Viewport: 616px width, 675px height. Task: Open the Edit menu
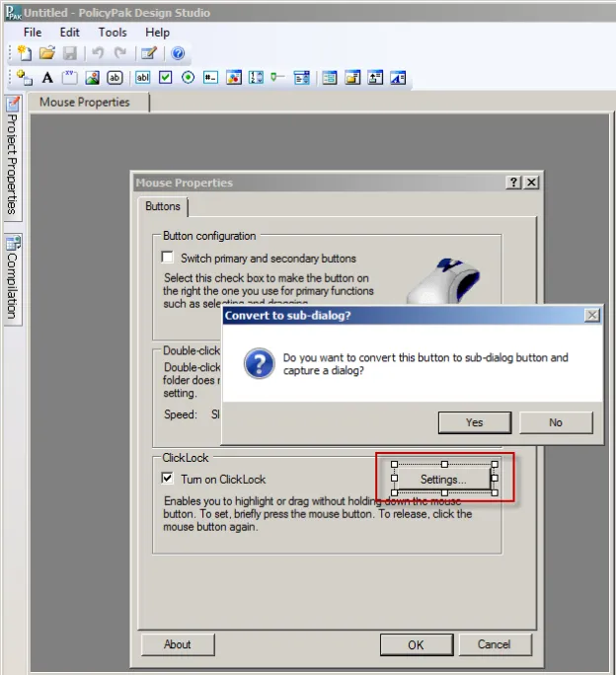pos(69,33)
